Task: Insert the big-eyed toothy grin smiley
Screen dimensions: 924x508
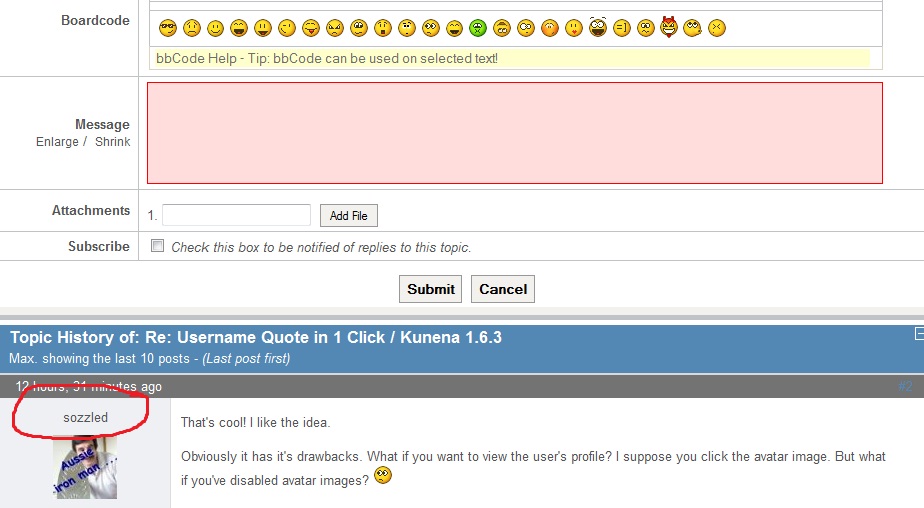Action: tap(598, 27)
